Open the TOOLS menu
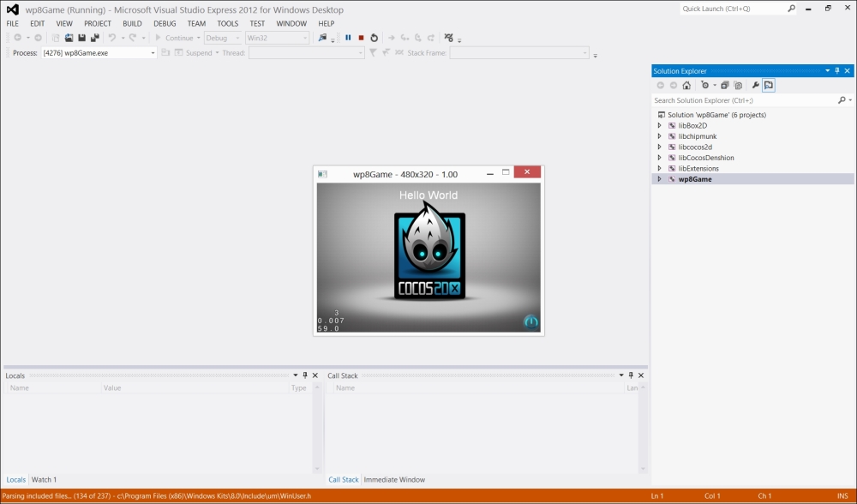The image size is (857, 504). [227, 23]
